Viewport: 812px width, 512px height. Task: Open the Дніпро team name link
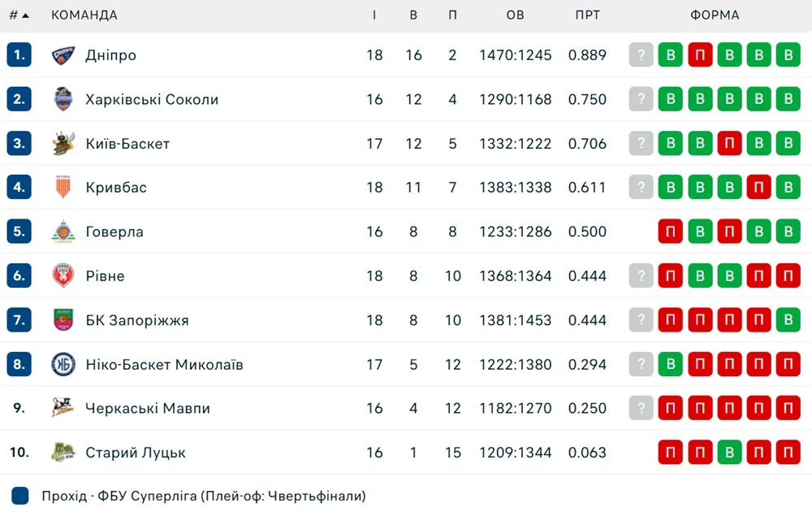[110, 55]
